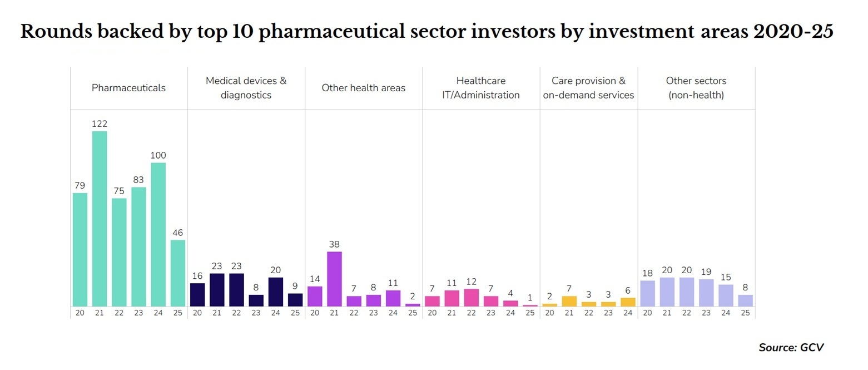Click the 2020 Pharmaceuticals bar valued 79

click(x=80, y=250)
